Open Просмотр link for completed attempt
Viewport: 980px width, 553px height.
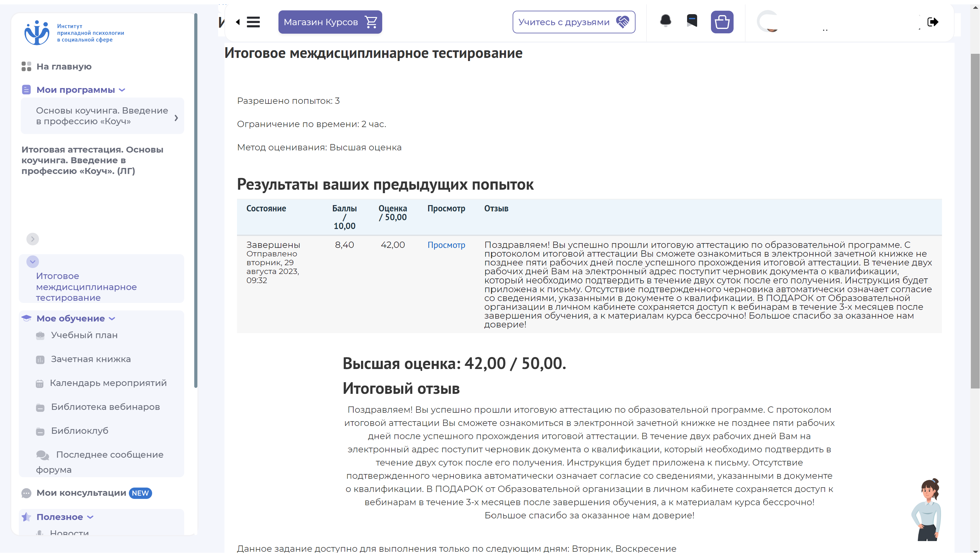pyautogui.click(x=446, y=245)
